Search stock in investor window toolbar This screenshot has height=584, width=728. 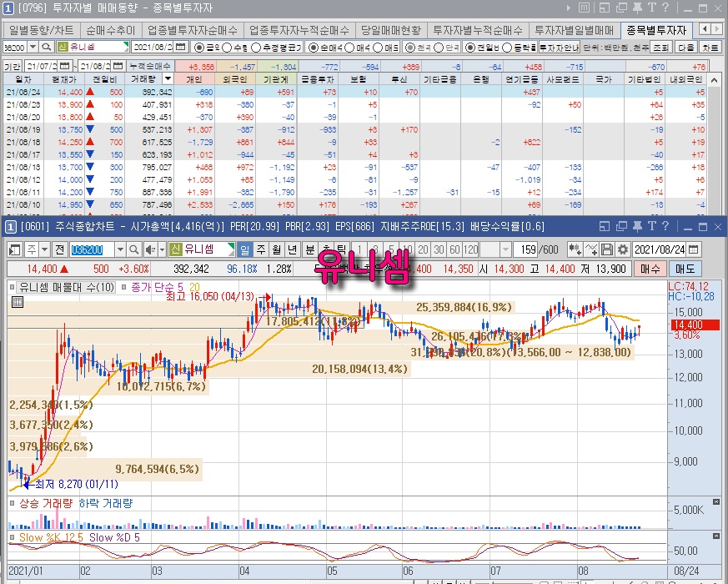pyautogui.click(x=46, y=48)
